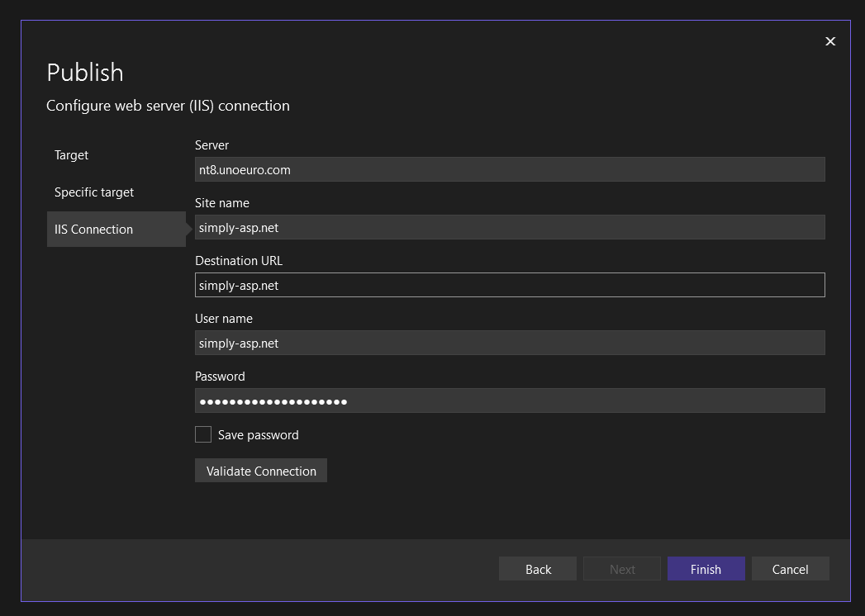The image size is (865, 616).
Task: Go to the Target step
Action: click(x=72, y=155)
